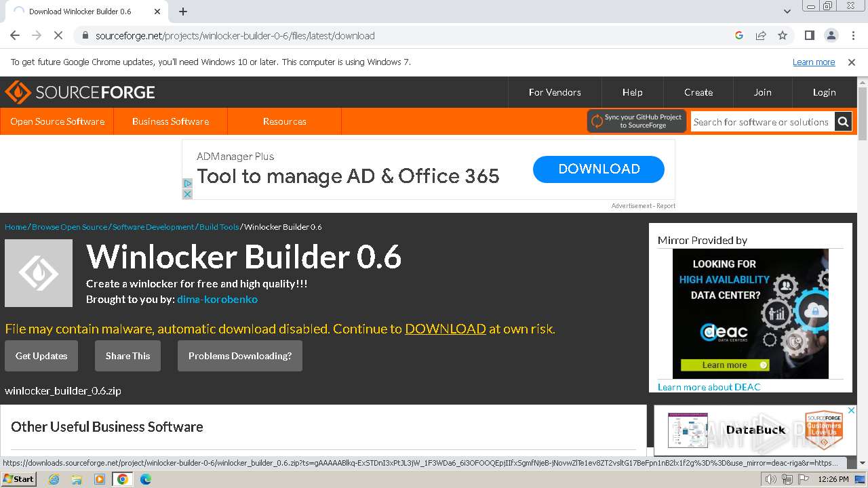Screen dimensions: 868x488
Task: Open a new tab with plus button
Action: [x=183, y=12]
